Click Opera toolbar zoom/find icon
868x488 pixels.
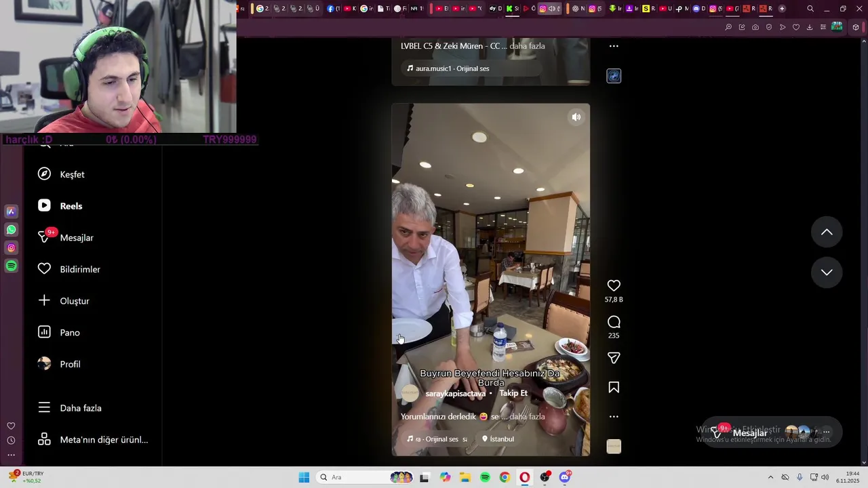728,27
